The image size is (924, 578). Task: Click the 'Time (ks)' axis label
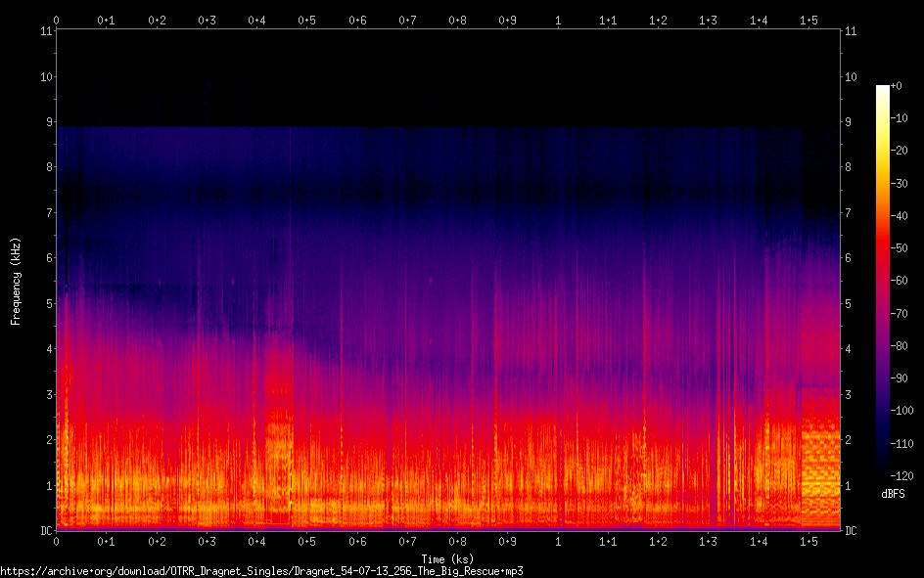(446, 558)
